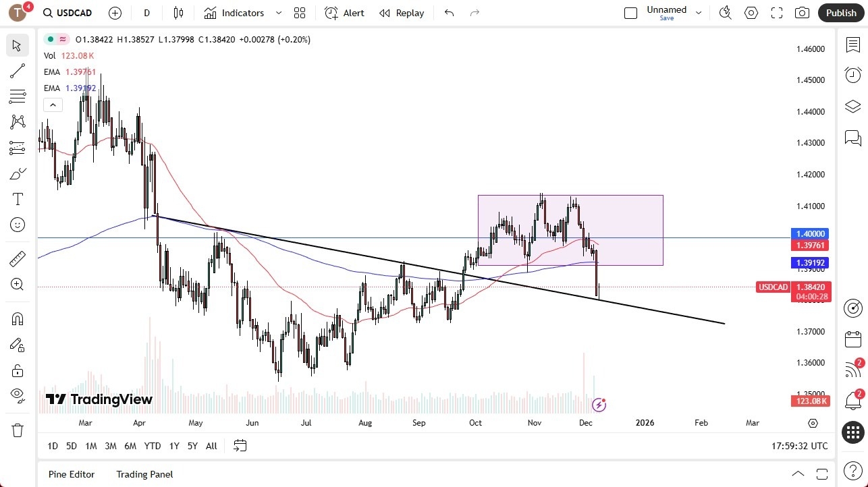868x487 pixels.
Task: Collapse the indicator legend arrow
Action: (53, 105)
